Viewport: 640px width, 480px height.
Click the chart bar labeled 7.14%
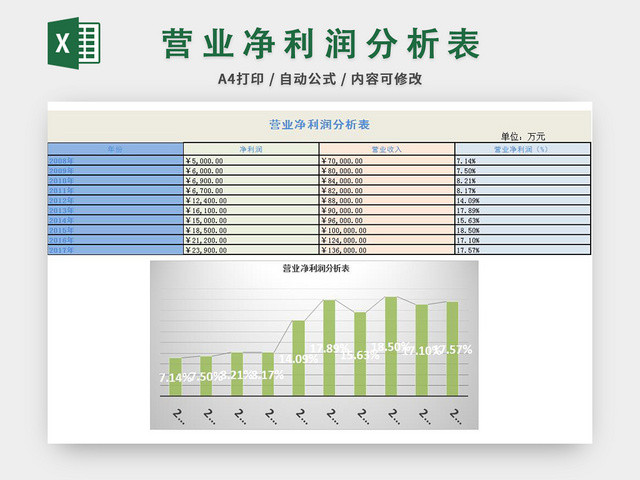pyautogui.click(x=176, y=377)
